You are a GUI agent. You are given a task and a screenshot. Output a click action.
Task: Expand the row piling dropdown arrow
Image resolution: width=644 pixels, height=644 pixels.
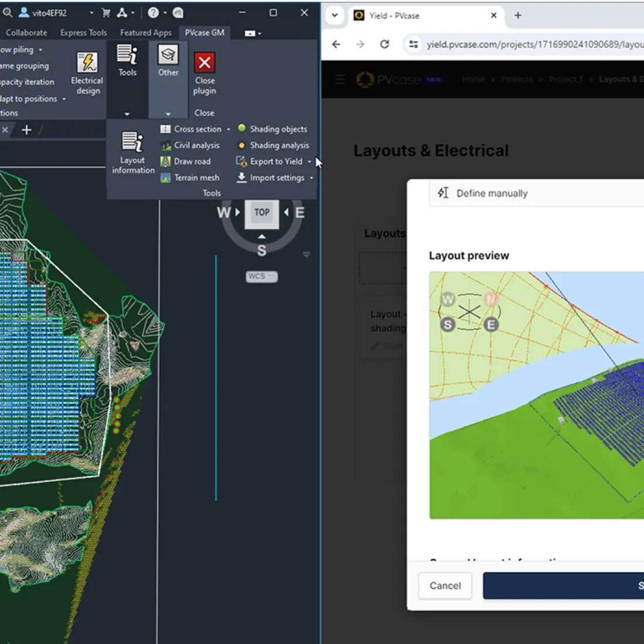[x=40, y=50]
